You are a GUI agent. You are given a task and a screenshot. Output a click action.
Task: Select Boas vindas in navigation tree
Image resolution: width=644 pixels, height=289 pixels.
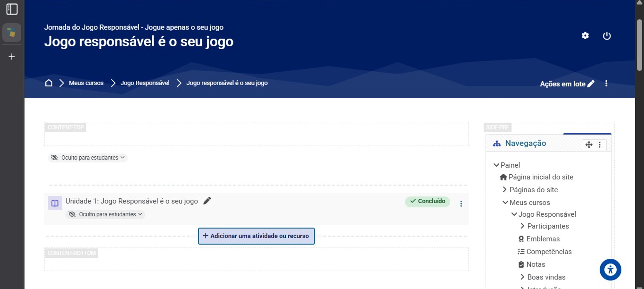click(x=546, y=277)
